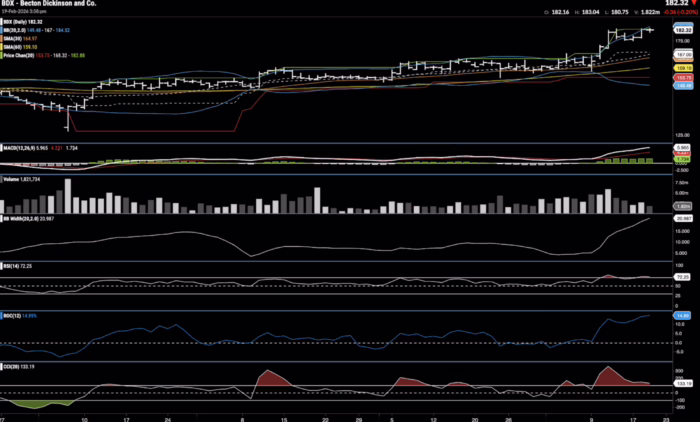Click the volume value 1.822m in header
Screen dimensions: 700x422
(x=650, y=12)
